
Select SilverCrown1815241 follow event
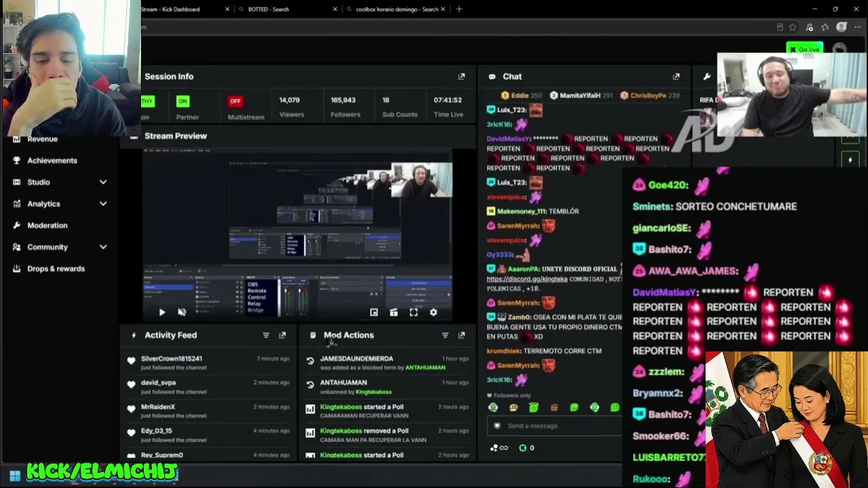(210, 363)
